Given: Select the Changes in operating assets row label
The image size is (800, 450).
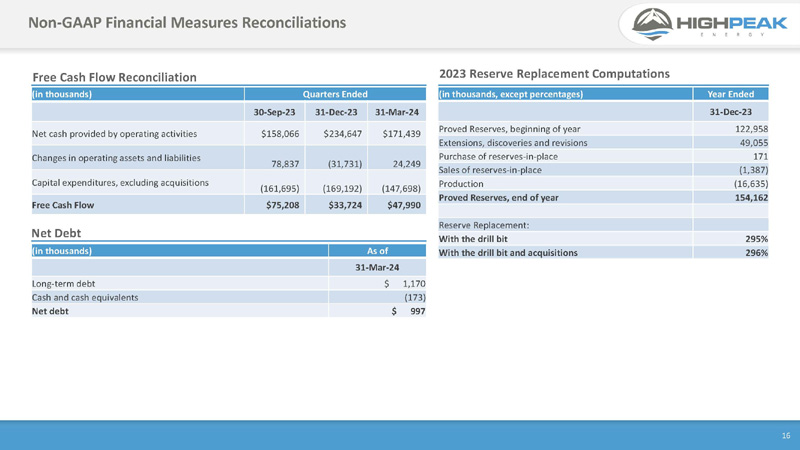Looking at the screenshot, I should [x=116, y=158].
